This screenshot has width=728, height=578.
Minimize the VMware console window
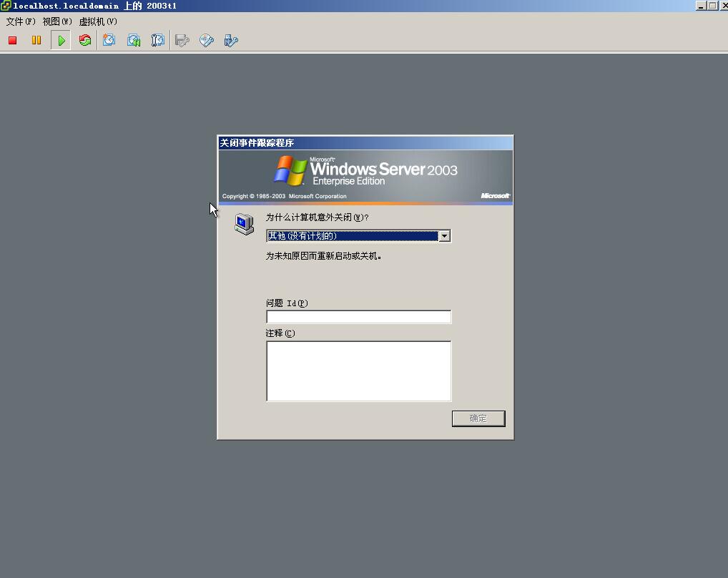click(701, 6)
